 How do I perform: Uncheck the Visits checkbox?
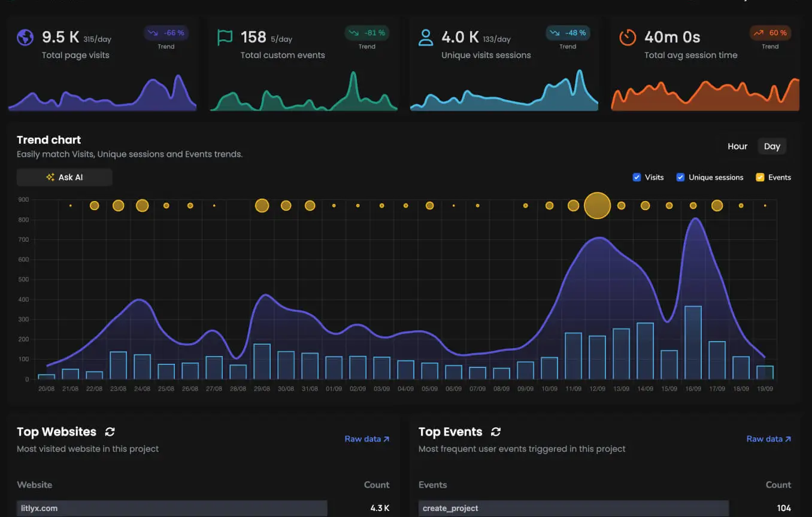coord(637,177)
